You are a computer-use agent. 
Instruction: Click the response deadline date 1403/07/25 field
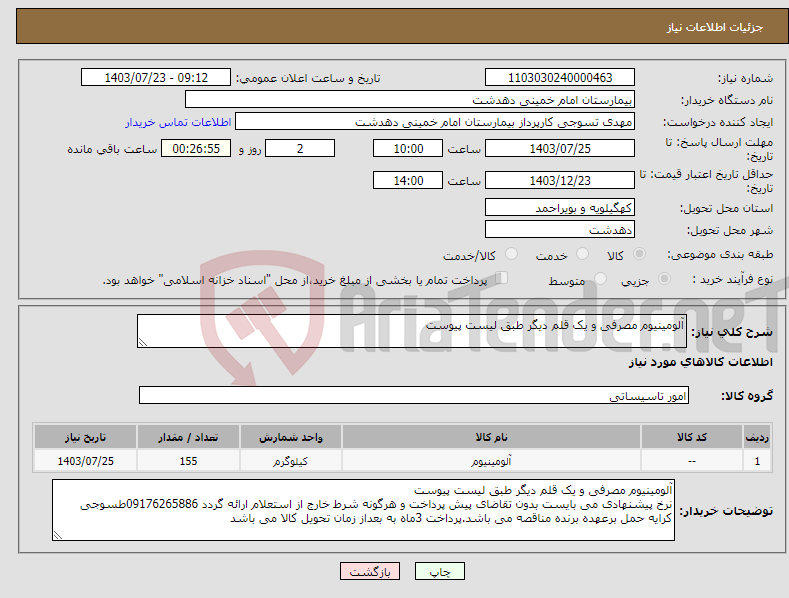(x=560, y=148)
